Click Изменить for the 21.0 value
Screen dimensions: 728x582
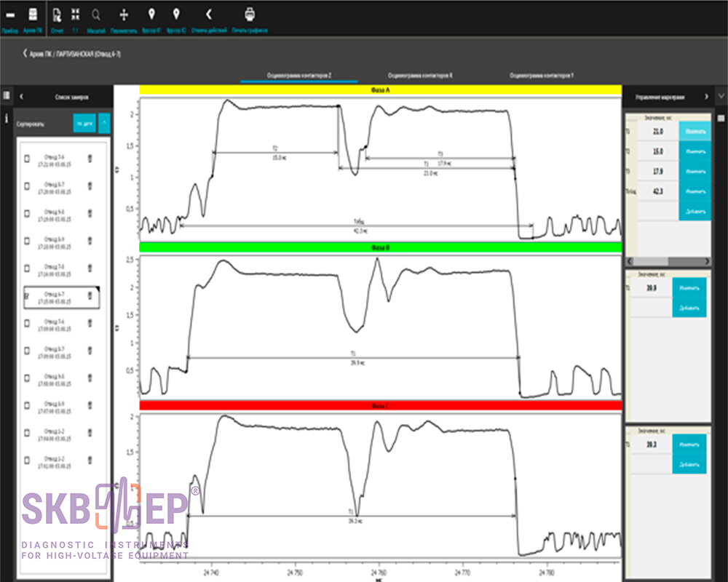click(695, 132)
